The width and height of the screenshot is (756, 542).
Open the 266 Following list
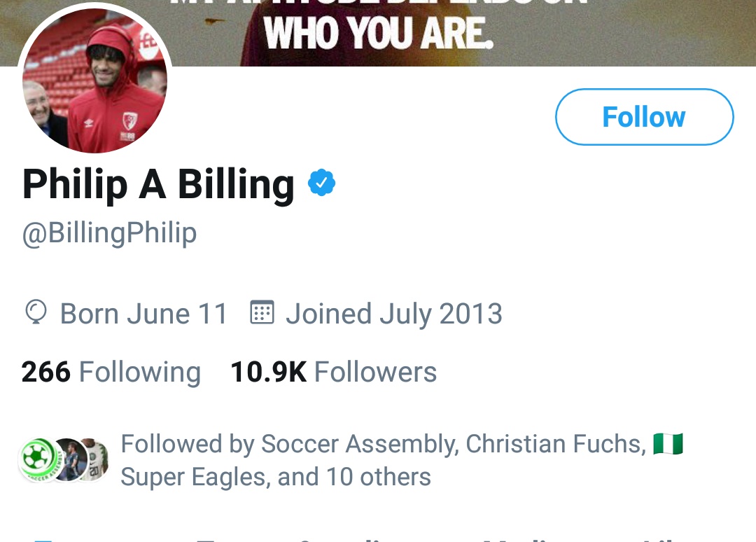(111, 372)
